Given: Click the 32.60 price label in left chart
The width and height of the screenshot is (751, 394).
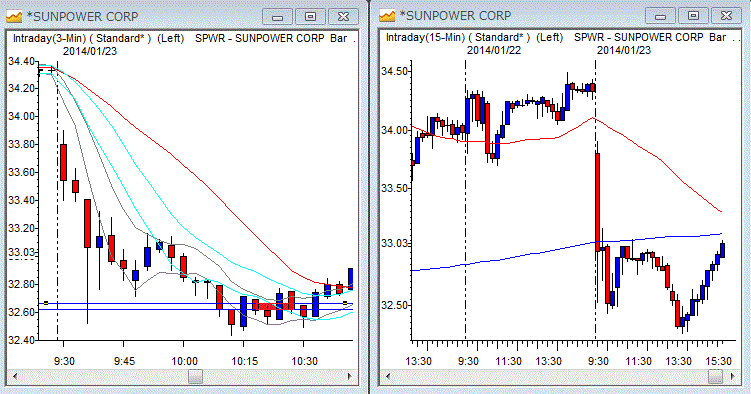Looking at the screenshot, I should click(x=22, y=312).
